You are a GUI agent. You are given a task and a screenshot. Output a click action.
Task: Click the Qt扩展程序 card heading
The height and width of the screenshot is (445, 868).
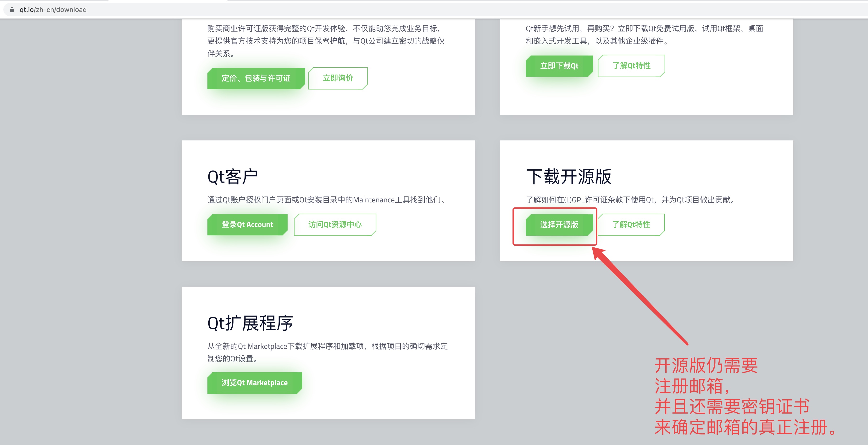click(x=250, y=323)
